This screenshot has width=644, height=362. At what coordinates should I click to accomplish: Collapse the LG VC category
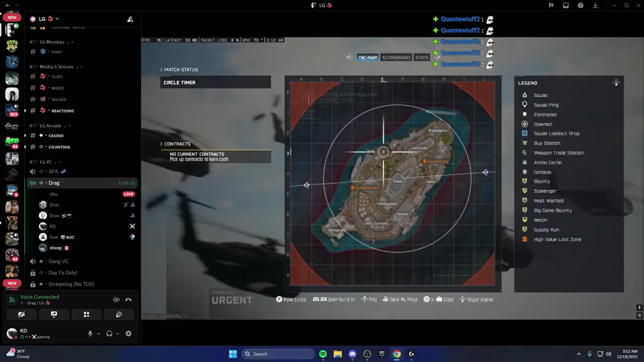[45, 162]
